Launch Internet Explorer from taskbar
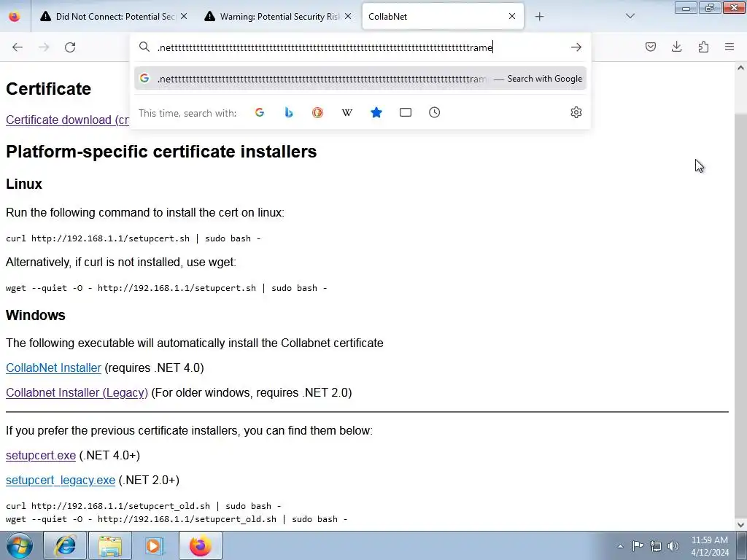The width and height of the screenshot is (747, 560). coord(65,545)
